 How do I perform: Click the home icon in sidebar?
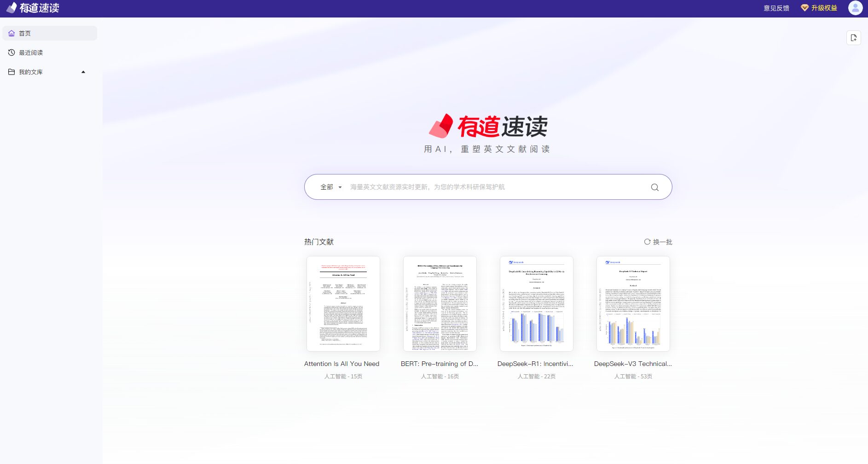(x=12, y=33)
